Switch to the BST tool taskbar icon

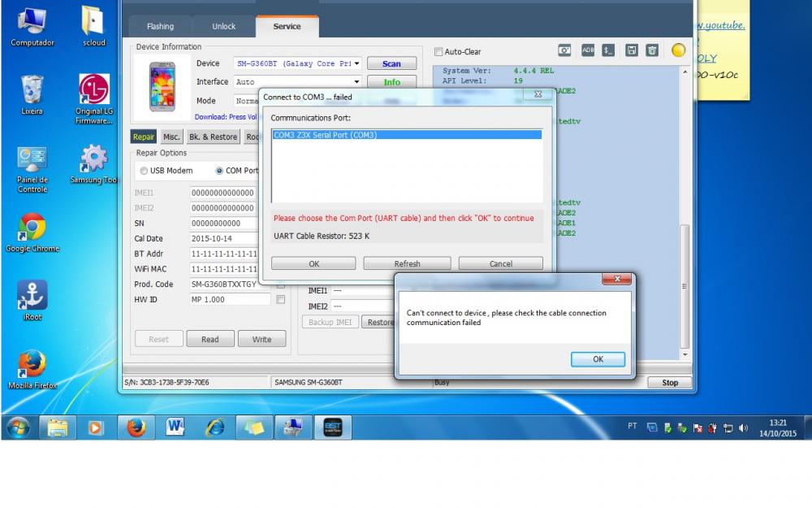point(333,428)
